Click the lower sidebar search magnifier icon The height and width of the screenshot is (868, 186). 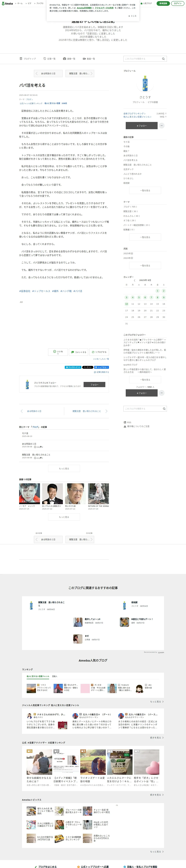click(x=164, y=409)
